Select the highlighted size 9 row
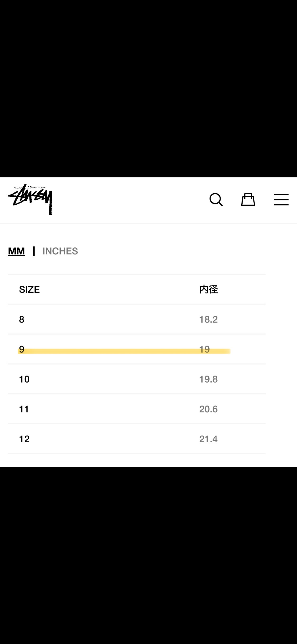 pos(137,349)
